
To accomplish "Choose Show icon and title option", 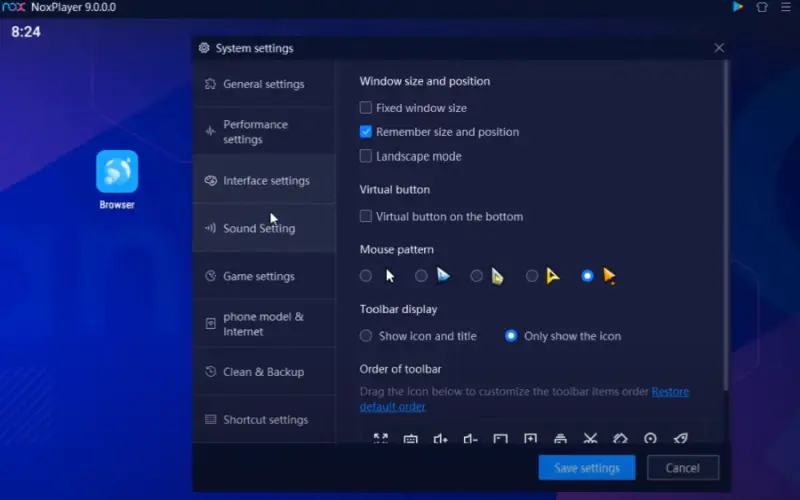I will (366, 336).
